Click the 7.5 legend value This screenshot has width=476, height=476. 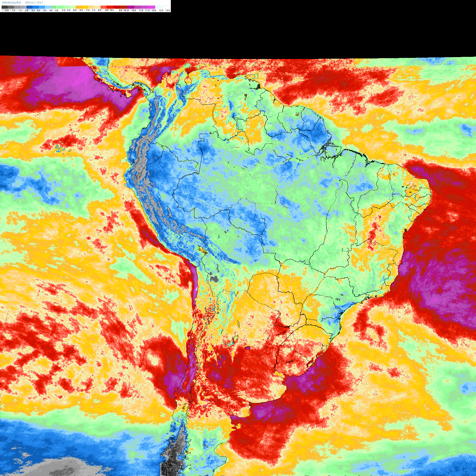pyautogui.click(x=94, y=10)
